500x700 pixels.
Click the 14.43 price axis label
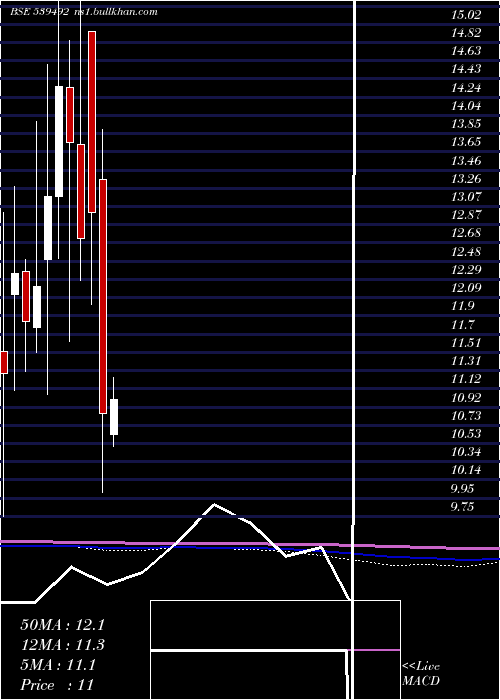coord(466,69)
